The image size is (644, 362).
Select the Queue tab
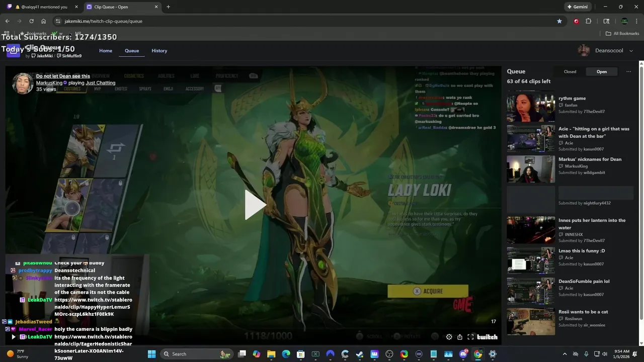click(x=132, y=51)
